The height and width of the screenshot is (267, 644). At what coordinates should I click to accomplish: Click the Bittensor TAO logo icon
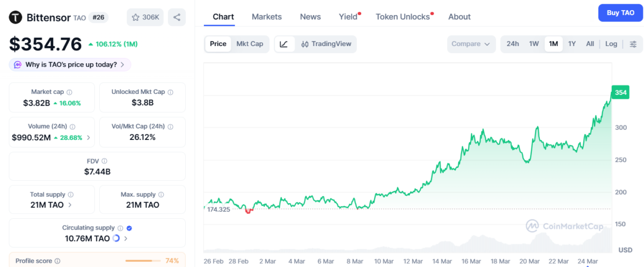tap(16, 17)
